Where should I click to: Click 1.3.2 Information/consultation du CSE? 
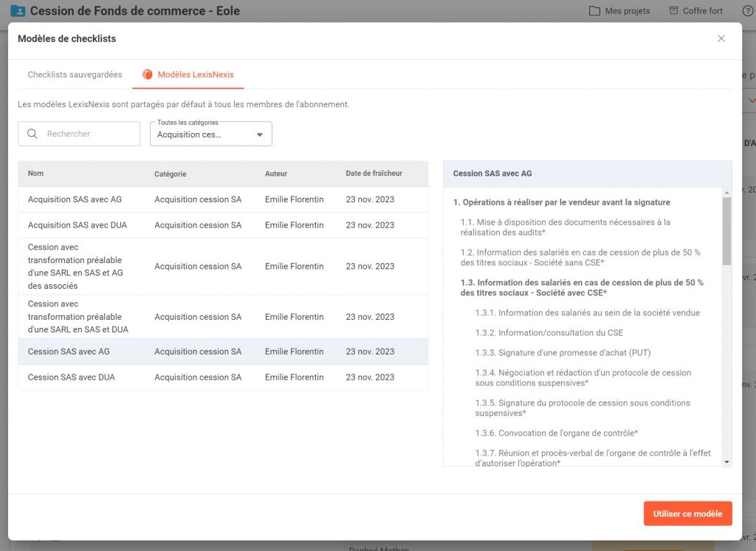(x=549, y=333)
